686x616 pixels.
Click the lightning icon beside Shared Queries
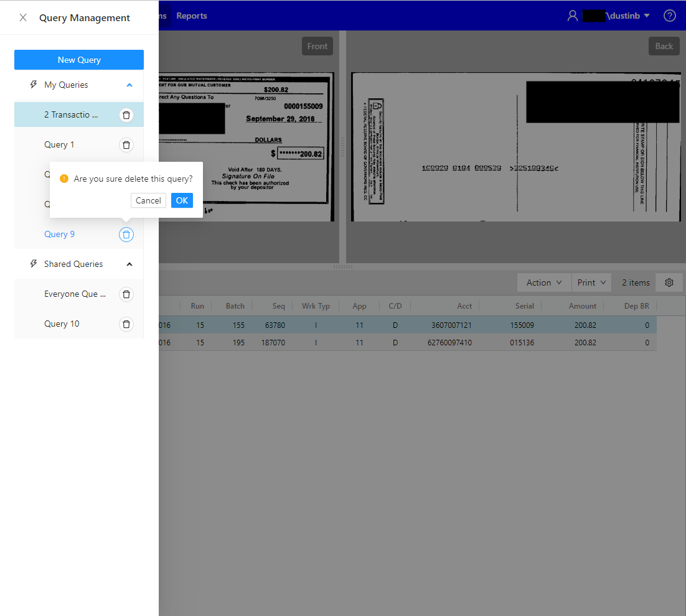click(33, 264)
